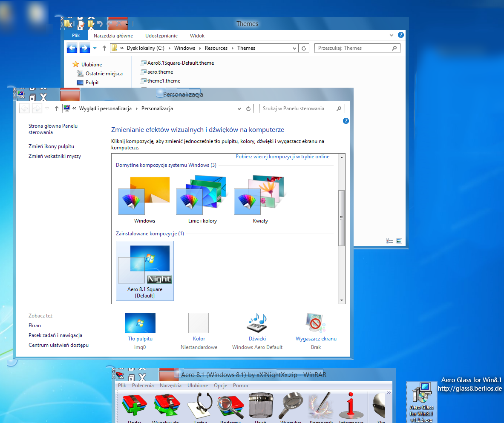Open recent locations dropdown in Themes window
This screenshot has height=423, width=504.
point(95,48)
